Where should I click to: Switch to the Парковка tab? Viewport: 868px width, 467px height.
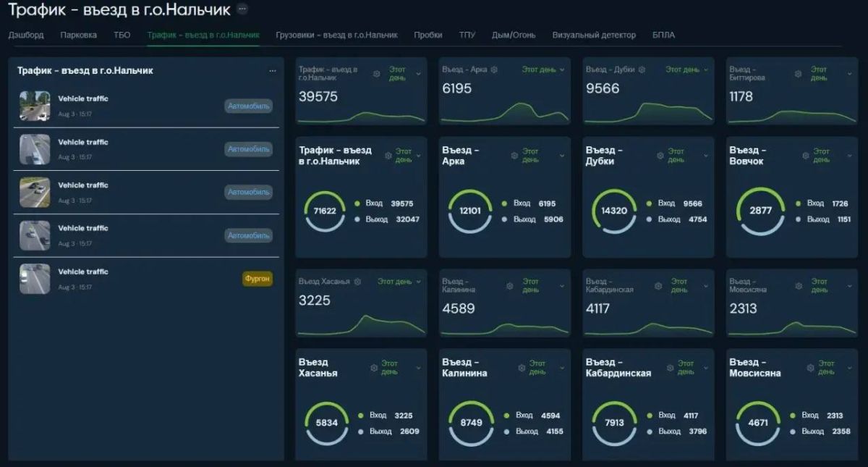pos(79,35)
